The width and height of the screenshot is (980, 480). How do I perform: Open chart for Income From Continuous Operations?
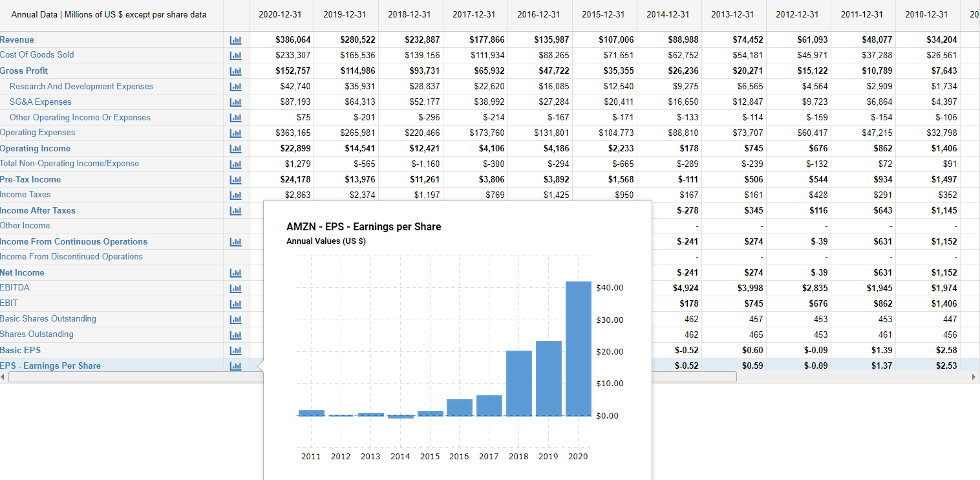coord(234,241)
